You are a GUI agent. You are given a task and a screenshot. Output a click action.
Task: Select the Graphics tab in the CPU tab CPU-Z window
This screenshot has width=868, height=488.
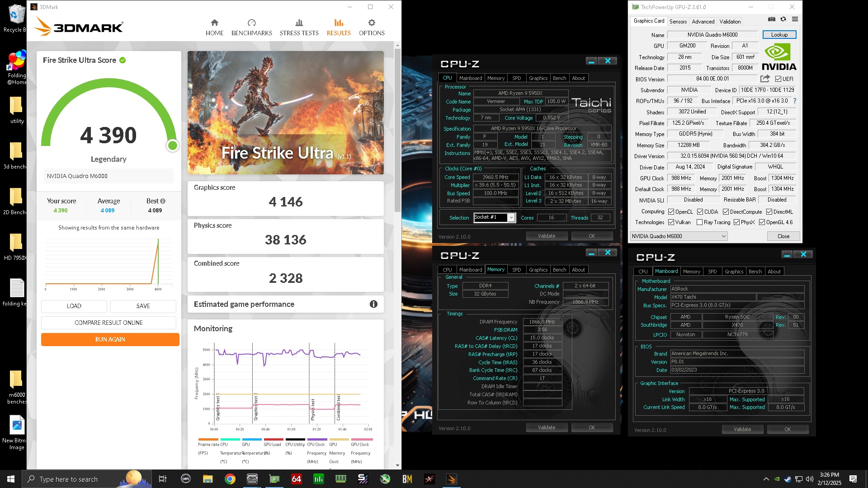click(x=538, y=78)
